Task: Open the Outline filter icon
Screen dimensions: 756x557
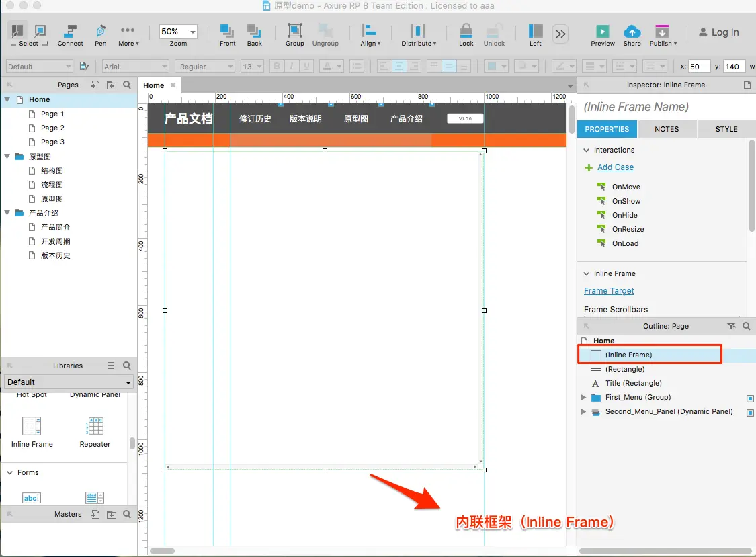Action: coord(731,326)
